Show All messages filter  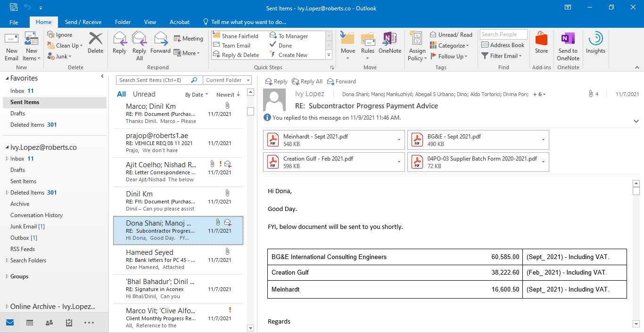tap(122, 94)
